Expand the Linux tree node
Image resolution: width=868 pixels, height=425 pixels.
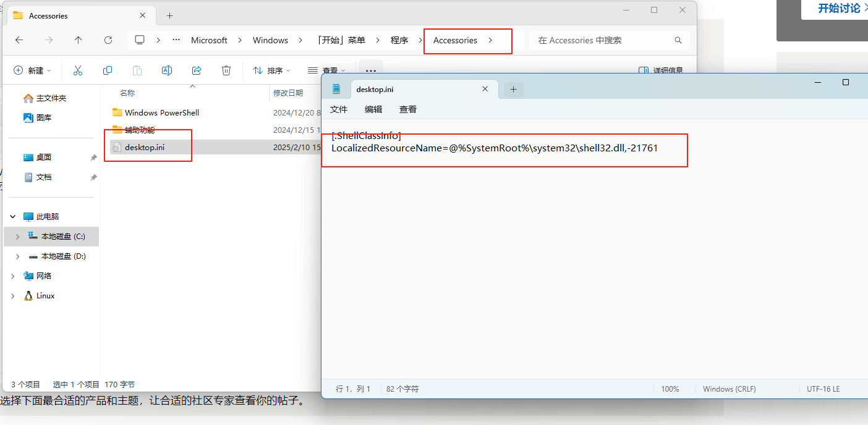[x=13, y=296]
